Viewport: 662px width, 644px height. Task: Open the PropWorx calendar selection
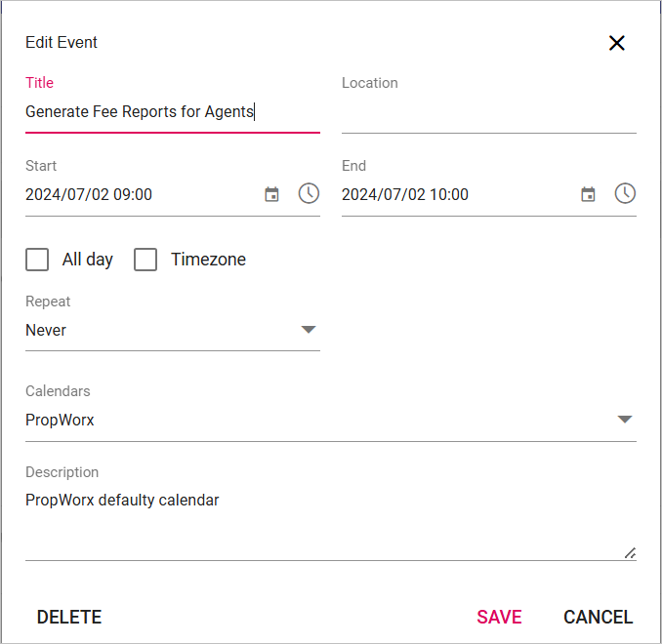point(331,420)
